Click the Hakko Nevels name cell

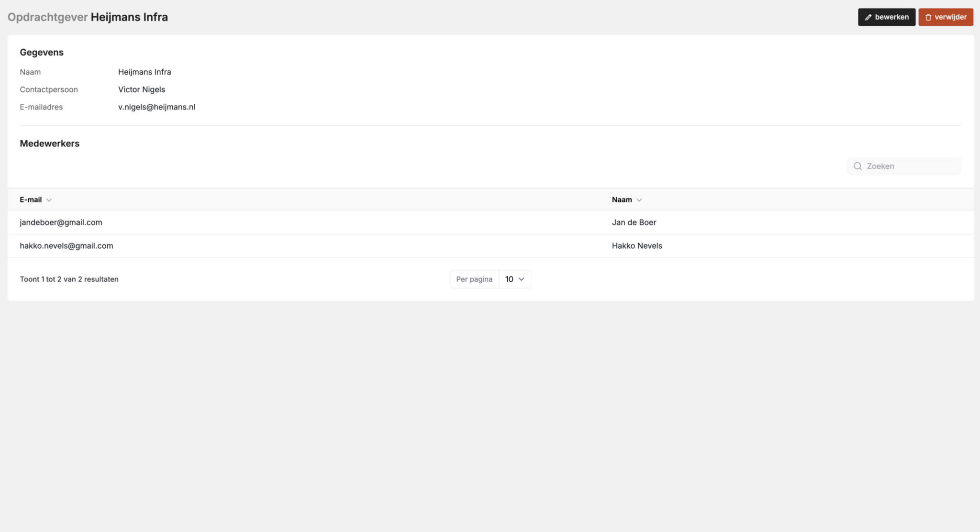(x=637, y=246)
